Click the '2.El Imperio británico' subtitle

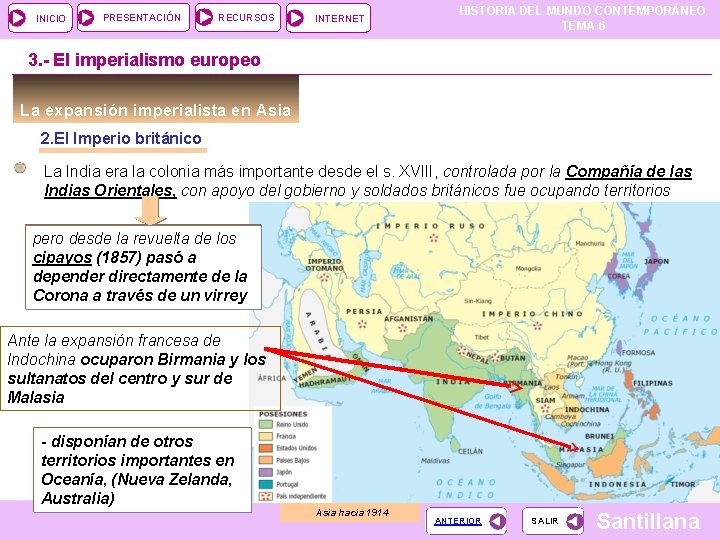pyautogui.click(x=121, y=138)
